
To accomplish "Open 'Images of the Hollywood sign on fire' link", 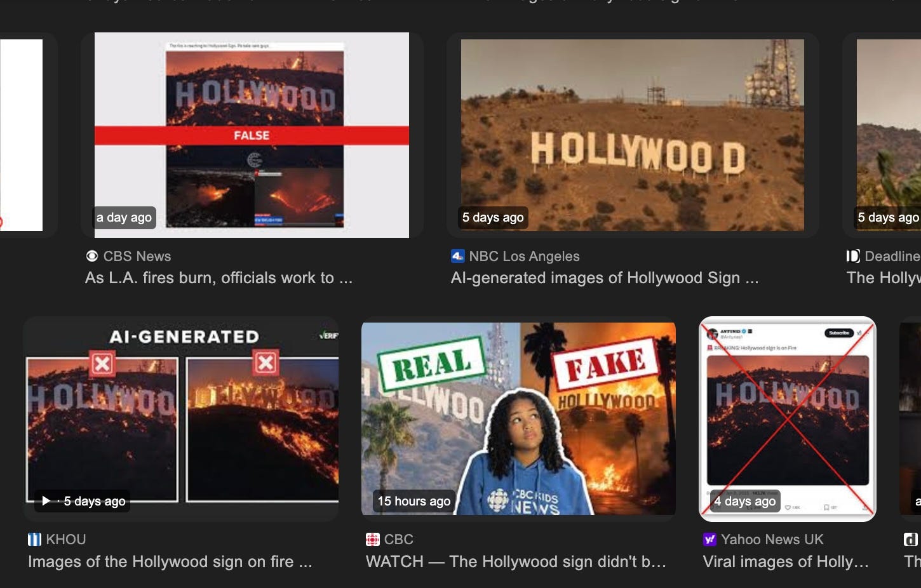I will tap(170, 562).
